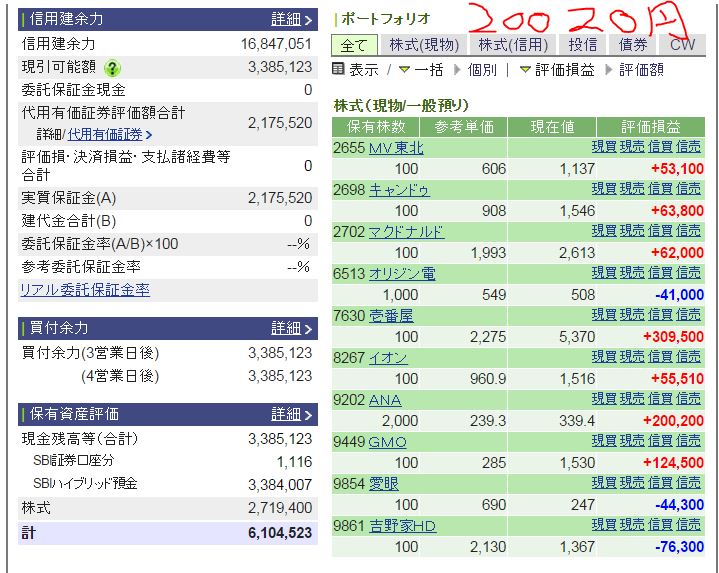This screenshot has width=719, height=573.
Task: Click the green help icon beside 現引可能額
Action: point(112,68)
